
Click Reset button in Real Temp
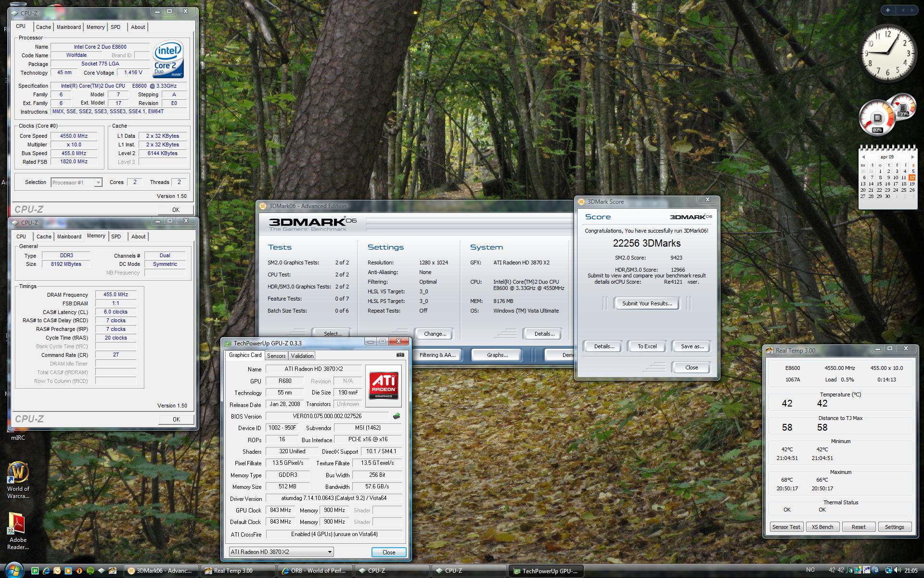click(858, 527)
